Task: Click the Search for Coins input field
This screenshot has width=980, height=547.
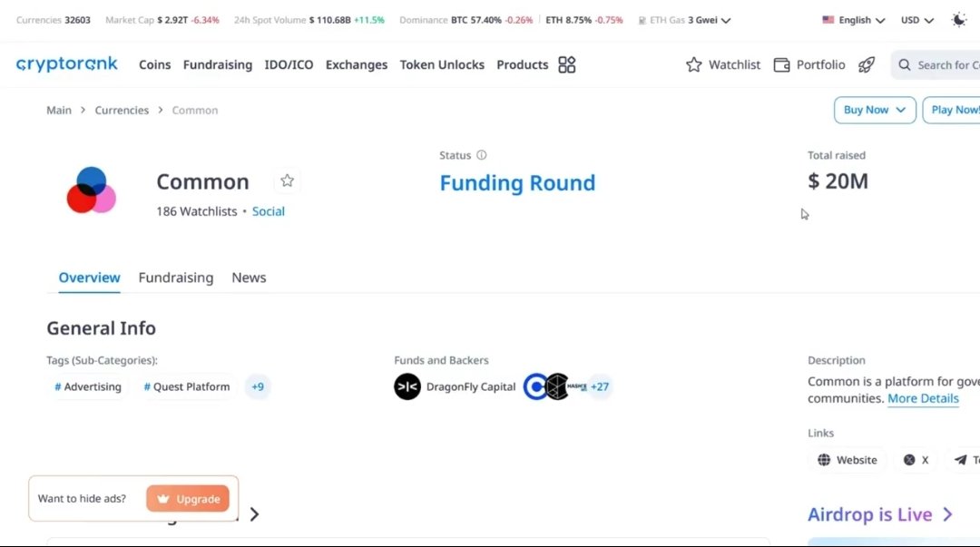Action: click(936, 64)
